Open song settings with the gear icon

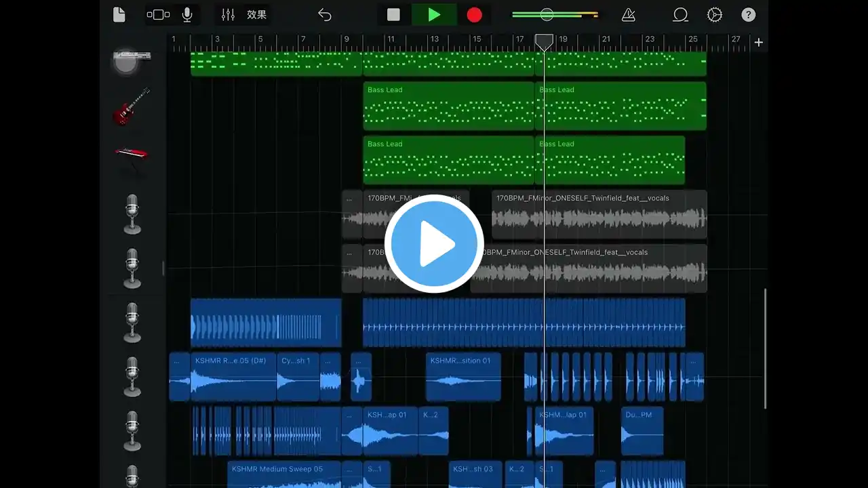click(715, 14)
